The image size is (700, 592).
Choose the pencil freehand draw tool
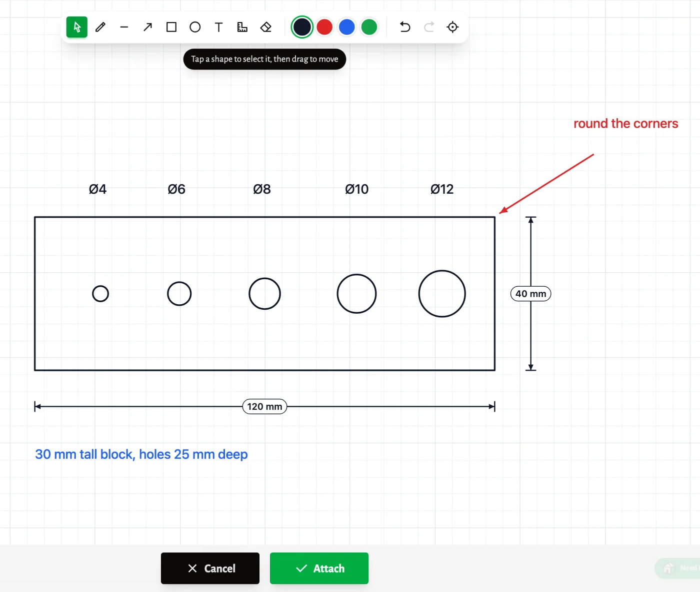(x=100, y=27)
